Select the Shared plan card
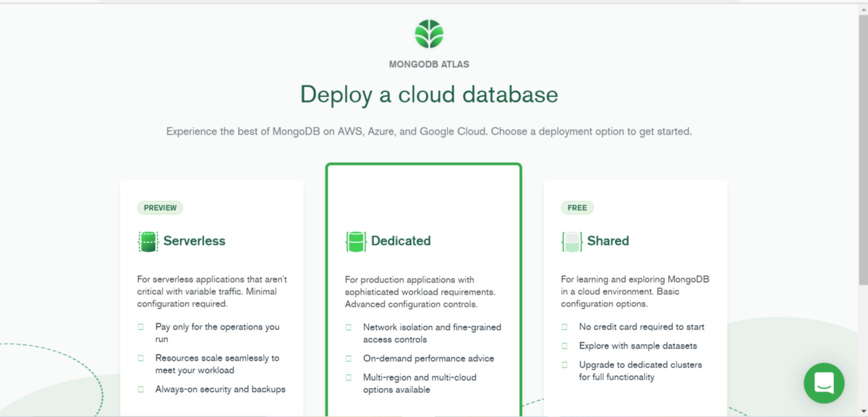Image resolution: width=868 pixels, height=417 pixels. (x=635, y=296)
